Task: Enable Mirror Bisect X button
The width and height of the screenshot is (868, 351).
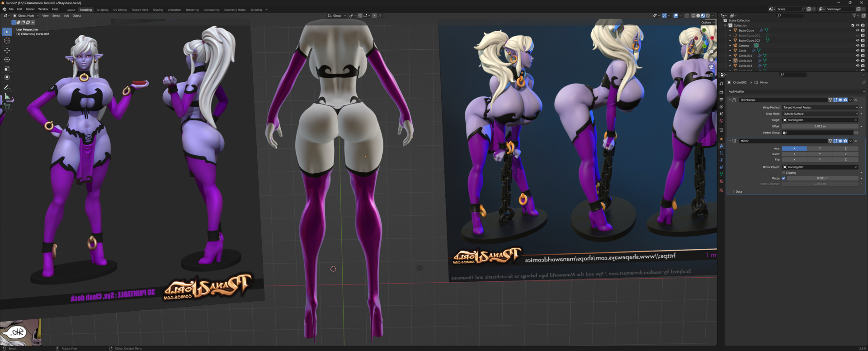Action: pyautogui.click(x=794, y=154)
